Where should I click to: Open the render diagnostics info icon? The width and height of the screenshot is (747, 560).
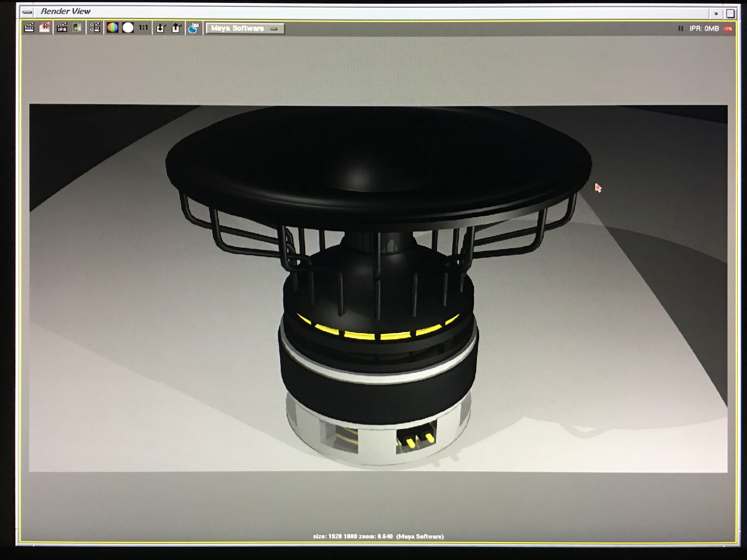coord(194,28)
